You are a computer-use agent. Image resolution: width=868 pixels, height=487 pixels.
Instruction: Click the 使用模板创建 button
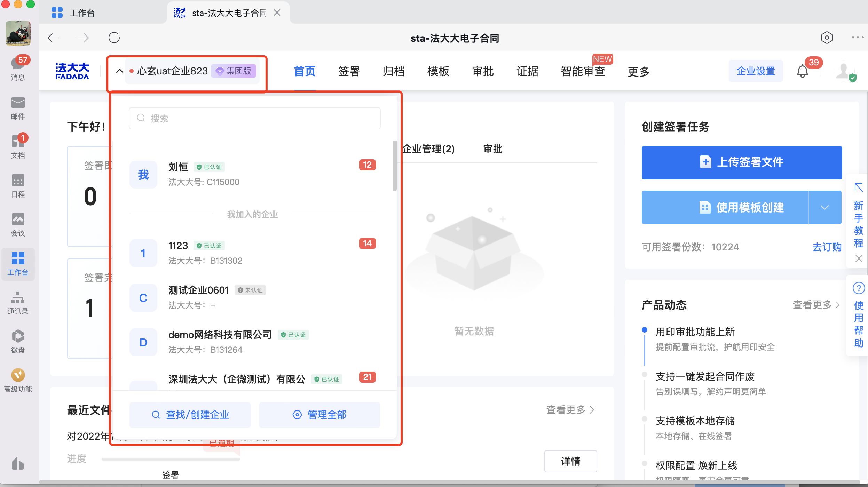tap(725, 207)
